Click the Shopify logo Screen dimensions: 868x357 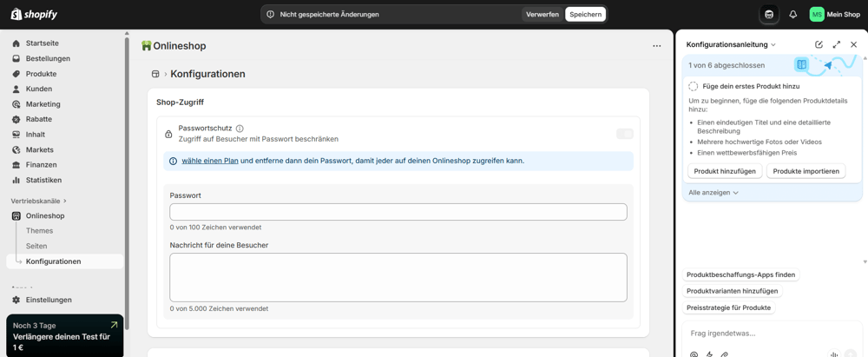point(35,15)
